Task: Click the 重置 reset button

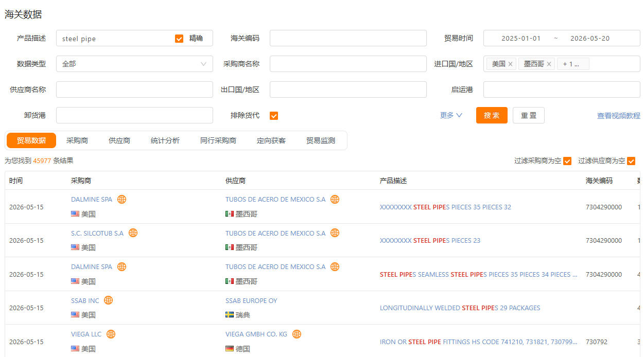Action: pos(529,115)
